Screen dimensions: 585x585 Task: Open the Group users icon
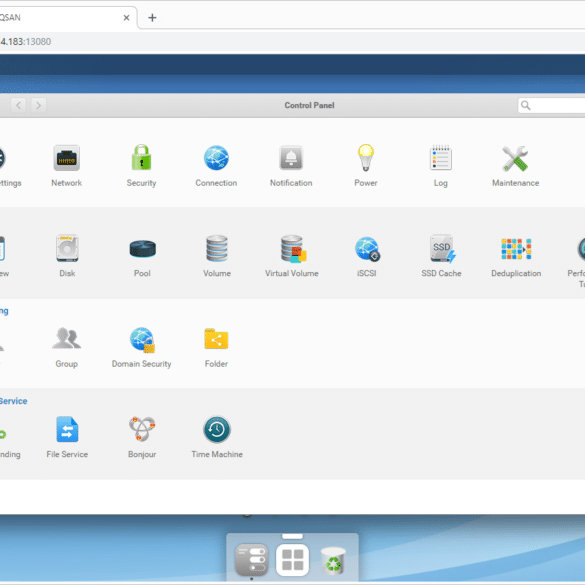click(66, 338)
